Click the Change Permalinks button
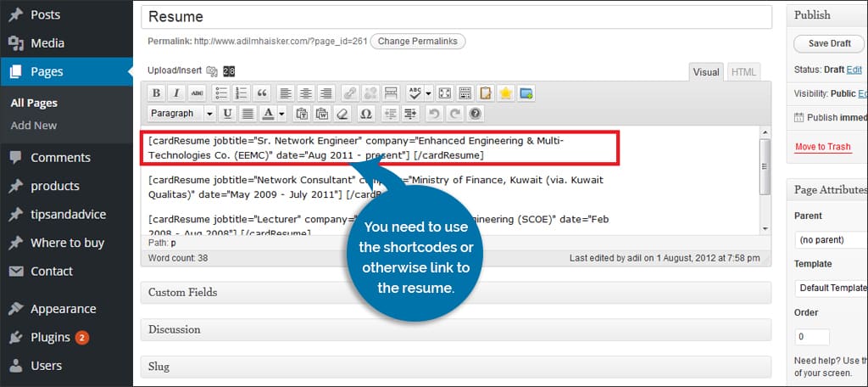This screenshot has height=387, width=868. pos(417,41)
